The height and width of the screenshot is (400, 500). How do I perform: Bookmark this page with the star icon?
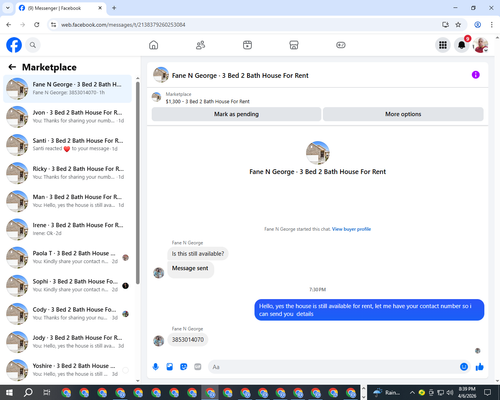pyautogui.click(x=458, y=25)
